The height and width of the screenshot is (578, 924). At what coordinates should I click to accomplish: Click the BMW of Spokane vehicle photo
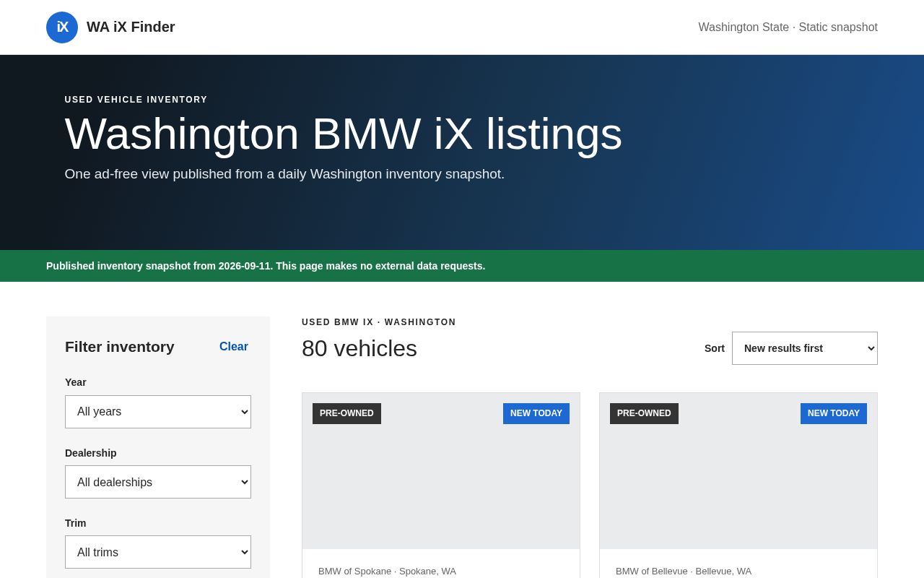[x=441, y=471]
